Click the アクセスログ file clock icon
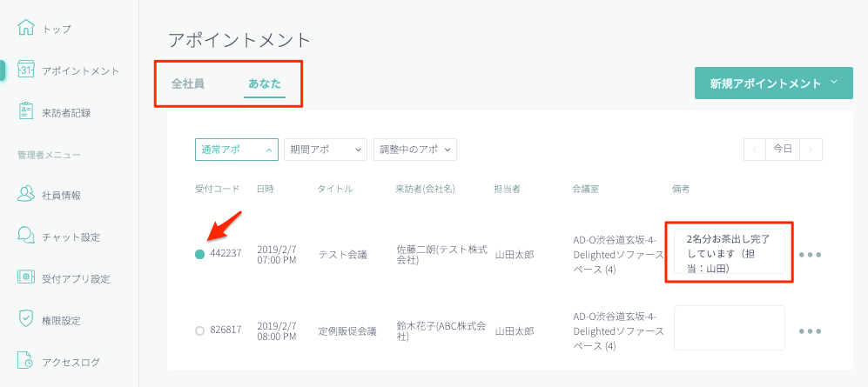Screen dimensions: 868x387 pos(26,361)
